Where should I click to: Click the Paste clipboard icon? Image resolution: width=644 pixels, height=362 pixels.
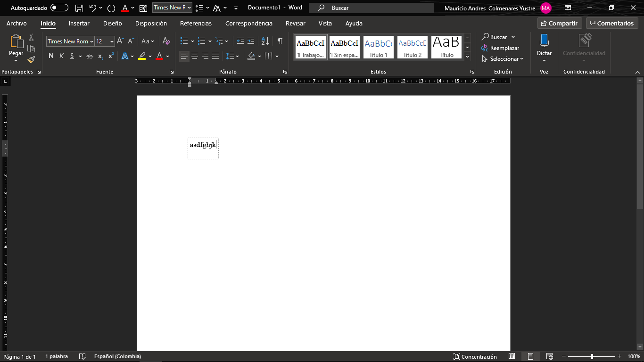(x=16, y=41)
